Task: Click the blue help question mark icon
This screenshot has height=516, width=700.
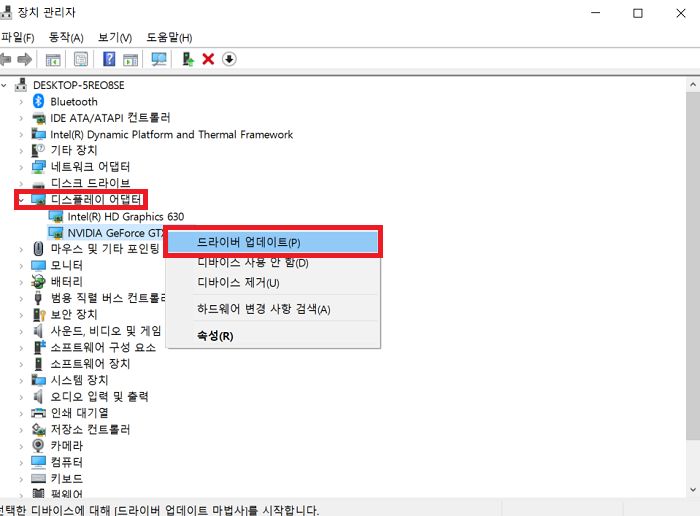Action: point(109,59)
